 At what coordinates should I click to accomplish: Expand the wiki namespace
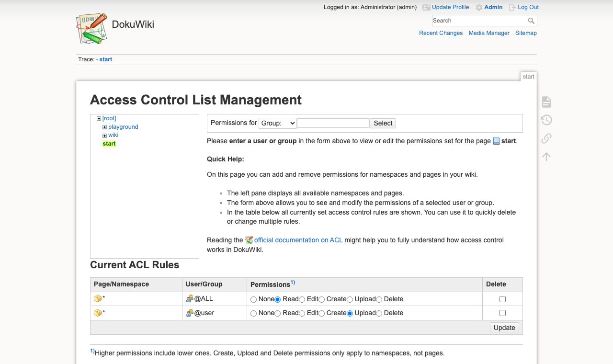click(104, 136)
